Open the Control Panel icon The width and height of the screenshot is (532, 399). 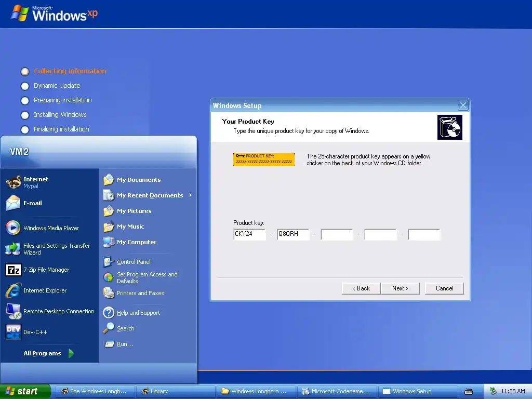(x=109, y=262)
